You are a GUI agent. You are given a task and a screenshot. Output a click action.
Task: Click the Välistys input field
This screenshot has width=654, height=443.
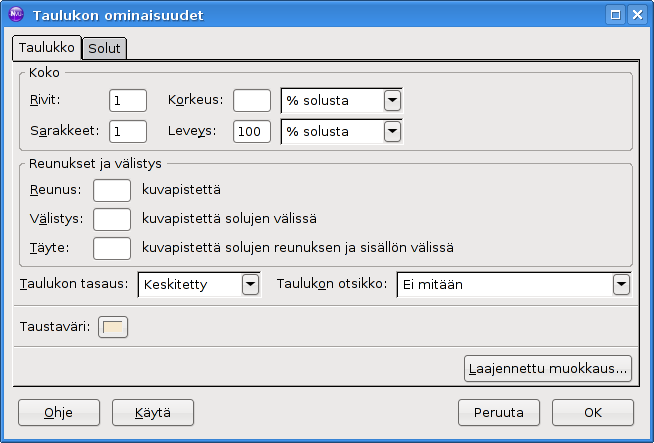[x=112, y=218]
